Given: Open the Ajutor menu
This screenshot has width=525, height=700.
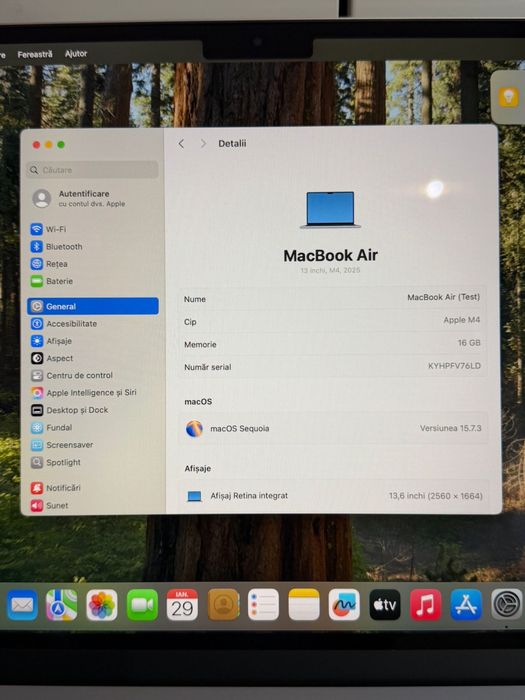Looking at the screenshot, I should tap(76, 54).
